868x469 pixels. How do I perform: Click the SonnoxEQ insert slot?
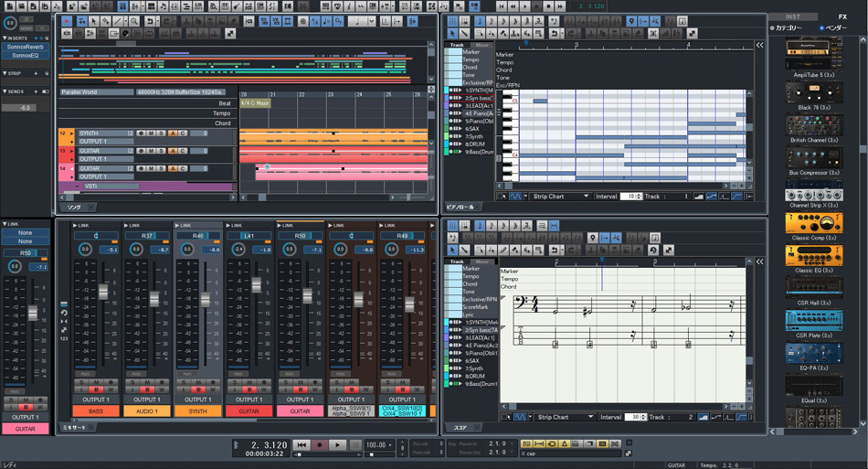click(23, 56)
